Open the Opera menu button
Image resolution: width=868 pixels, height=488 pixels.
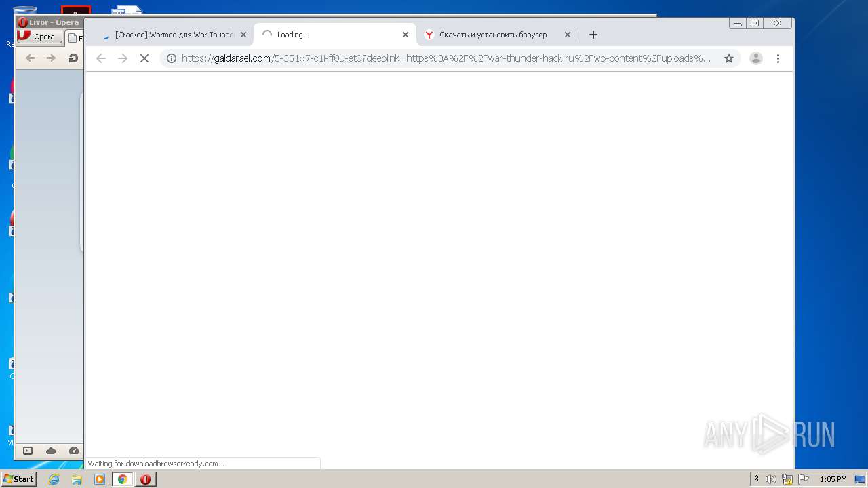39,37
